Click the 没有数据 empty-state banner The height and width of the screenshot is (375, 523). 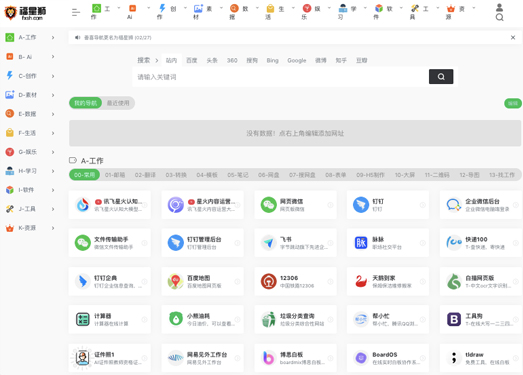pyautogui.click(x=295, y=133)
